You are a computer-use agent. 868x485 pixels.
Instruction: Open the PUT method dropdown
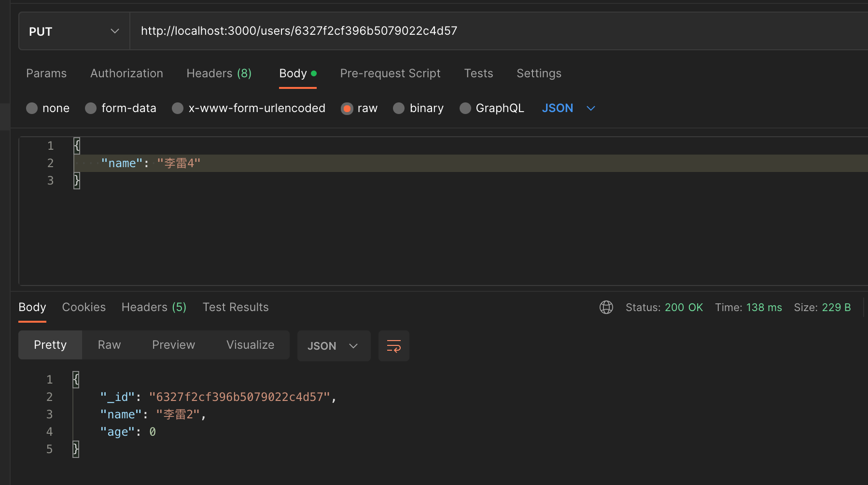(x=74, y=31)
